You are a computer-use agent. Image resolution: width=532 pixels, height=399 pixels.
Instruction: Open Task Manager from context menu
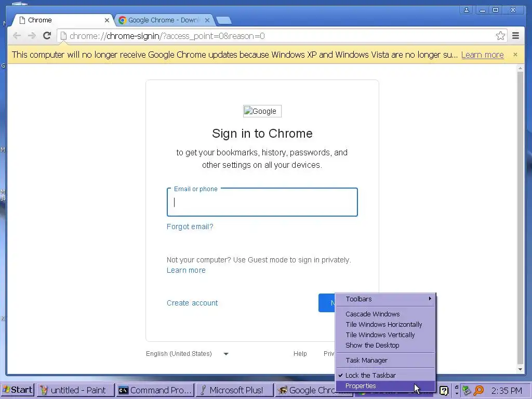pos(385,361)
